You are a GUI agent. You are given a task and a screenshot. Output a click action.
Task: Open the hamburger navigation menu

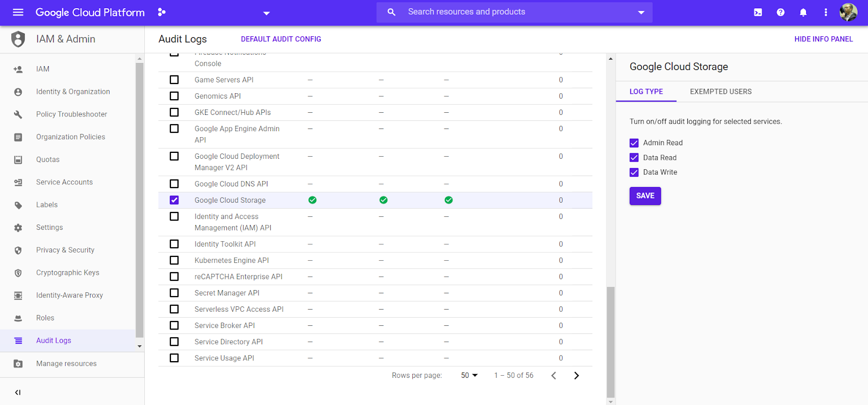(18, 12)
